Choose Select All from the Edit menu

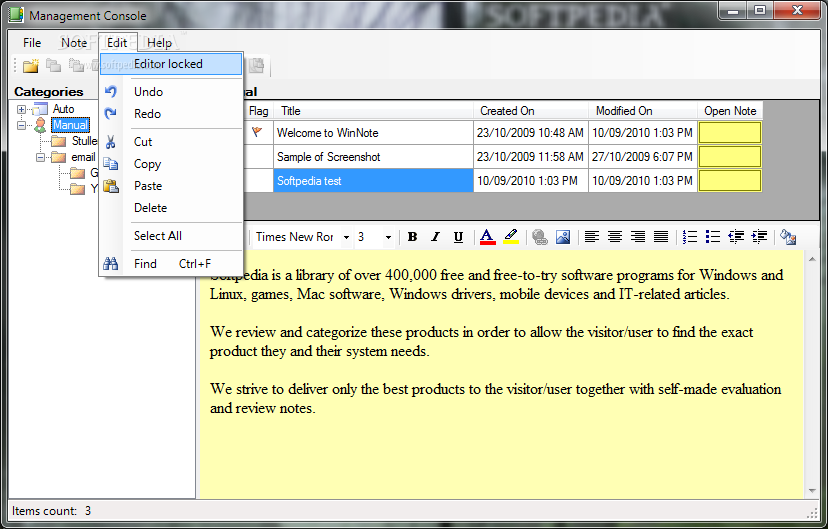coord(171,236)
